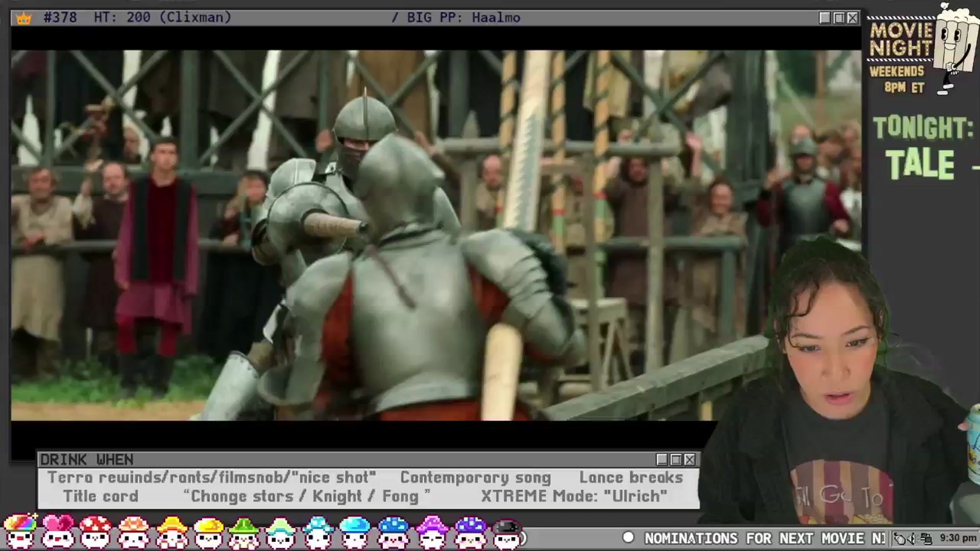The image size is (980, 551).
Task: Close the movie player window
Action: (852, 18)
